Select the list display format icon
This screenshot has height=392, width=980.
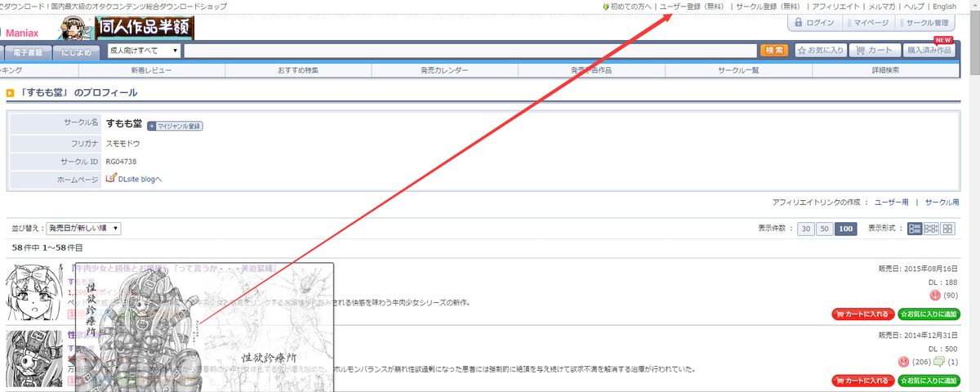pos(915,229)
